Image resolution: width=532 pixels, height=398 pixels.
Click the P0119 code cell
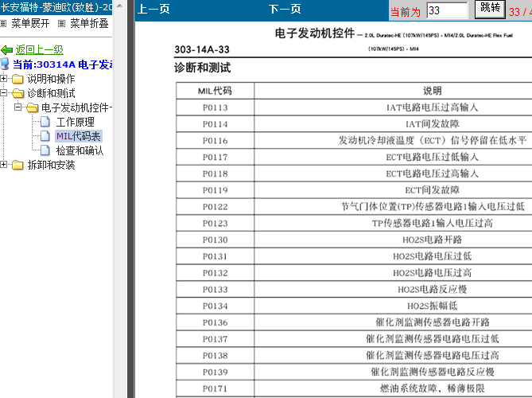tap(215, 190)
